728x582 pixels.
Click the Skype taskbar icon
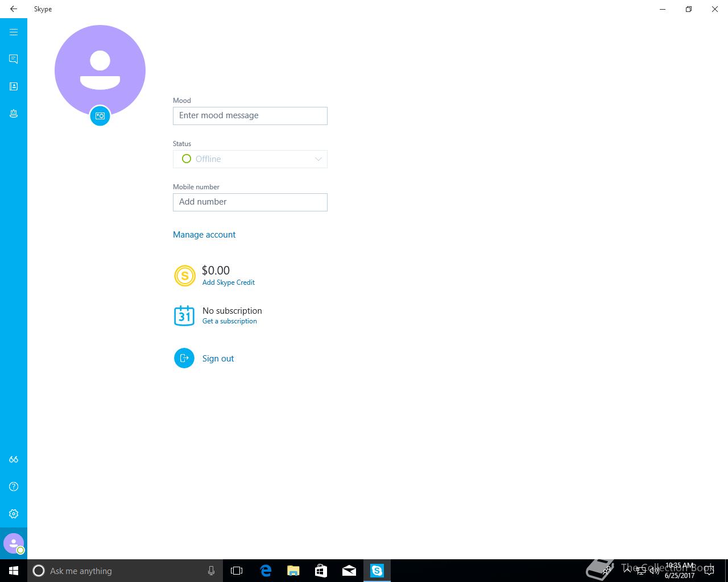377,571
